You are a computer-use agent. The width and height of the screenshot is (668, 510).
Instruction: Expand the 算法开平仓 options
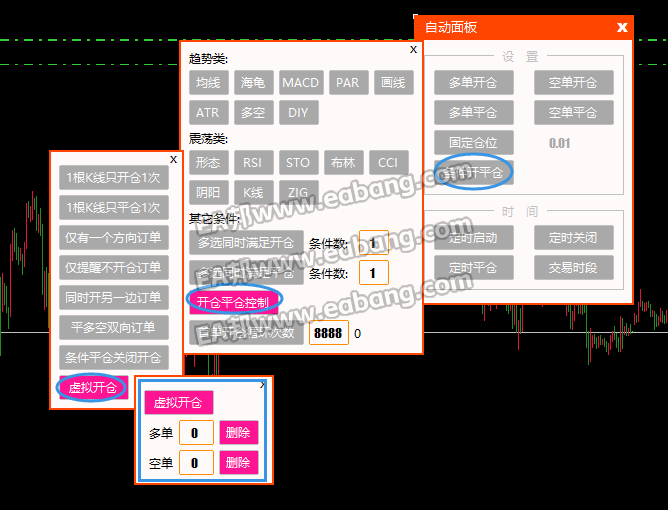(x=473, y=172)
